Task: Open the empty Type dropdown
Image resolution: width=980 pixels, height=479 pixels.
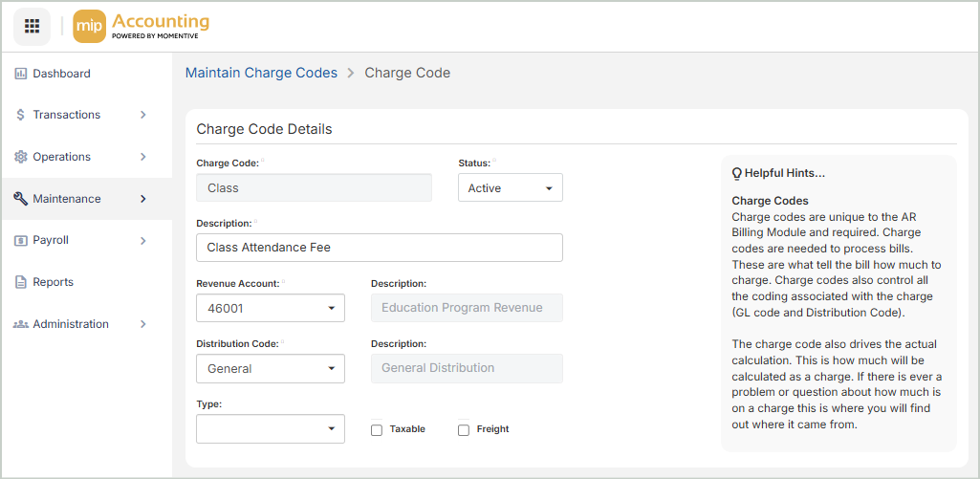Action: (271, 429)
